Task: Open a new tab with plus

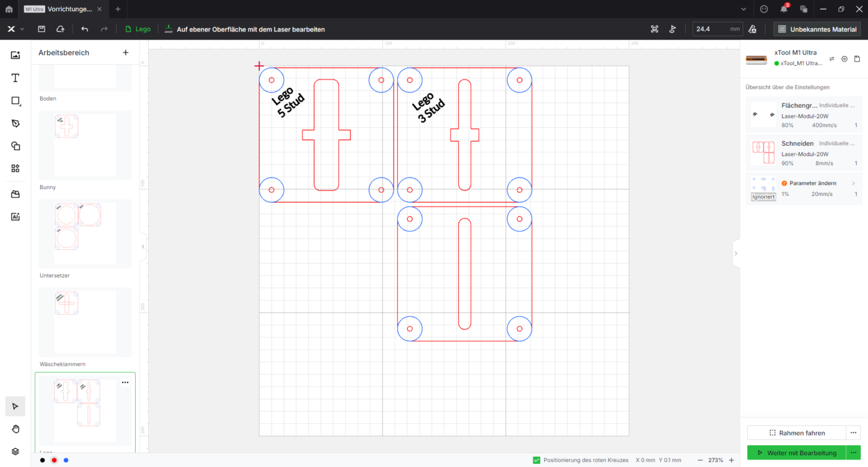Action: (118, 9)
